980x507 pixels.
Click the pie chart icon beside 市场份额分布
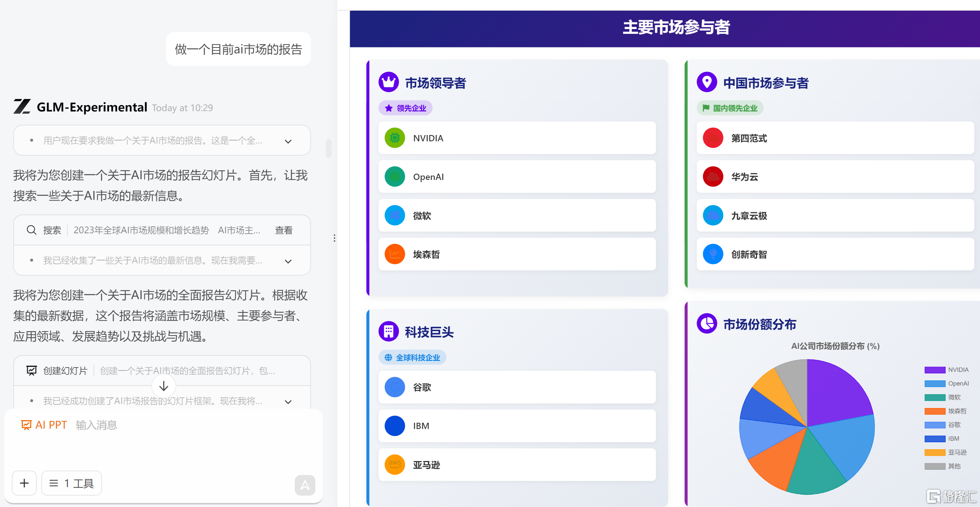[707, 323]
